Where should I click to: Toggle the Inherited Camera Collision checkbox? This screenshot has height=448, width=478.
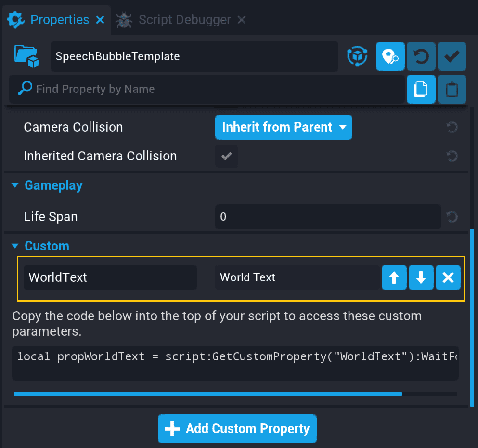pos(226,156)
